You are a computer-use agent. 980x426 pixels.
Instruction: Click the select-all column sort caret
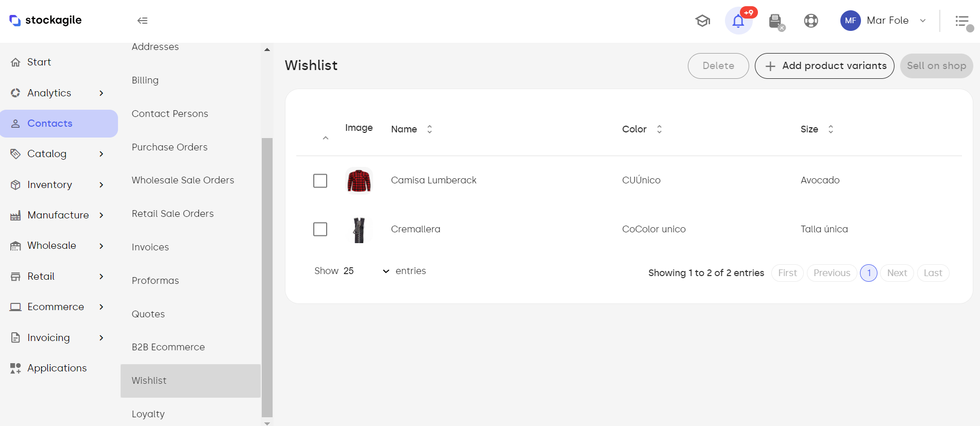click(325, 138)
